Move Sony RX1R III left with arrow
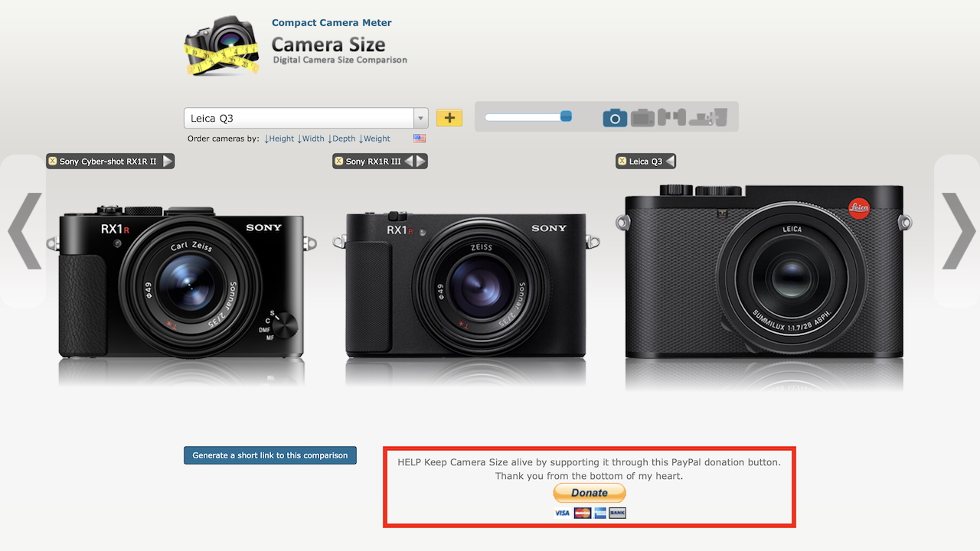 (x=409, y=161)
